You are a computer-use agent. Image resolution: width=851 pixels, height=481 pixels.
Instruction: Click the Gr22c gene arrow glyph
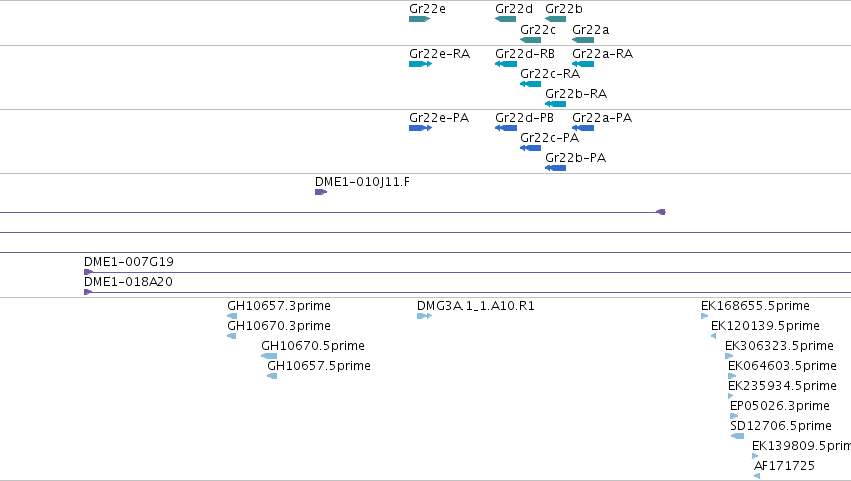[530, 40]
